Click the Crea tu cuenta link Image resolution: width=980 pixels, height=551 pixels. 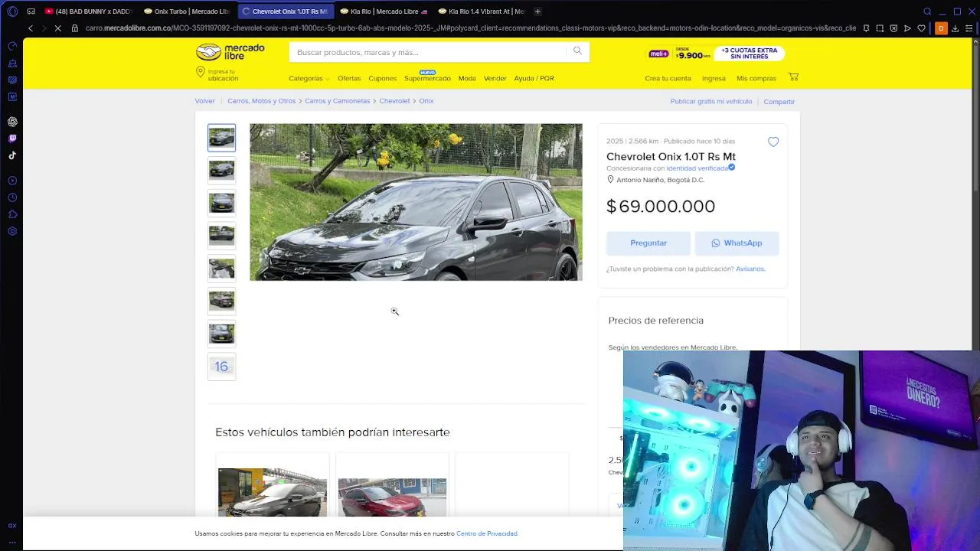pyautogui.click(x=668, y=78)
